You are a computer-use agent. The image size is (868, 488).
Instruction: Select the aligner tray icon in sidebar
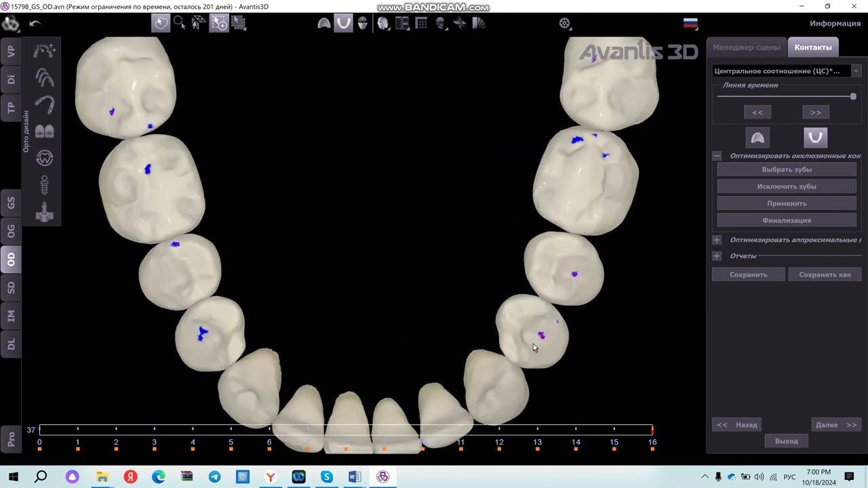pos(44,104)
